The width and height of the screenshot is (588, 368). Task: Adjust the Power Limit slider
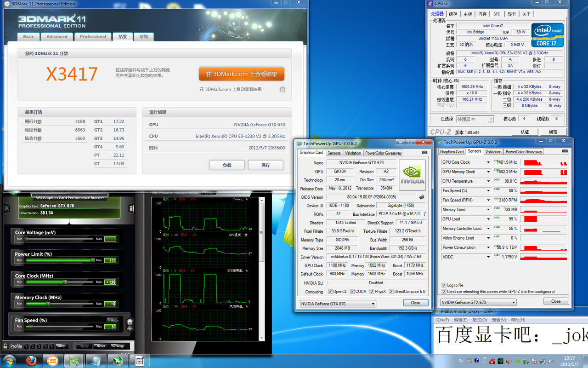click(x=60, y=260)
